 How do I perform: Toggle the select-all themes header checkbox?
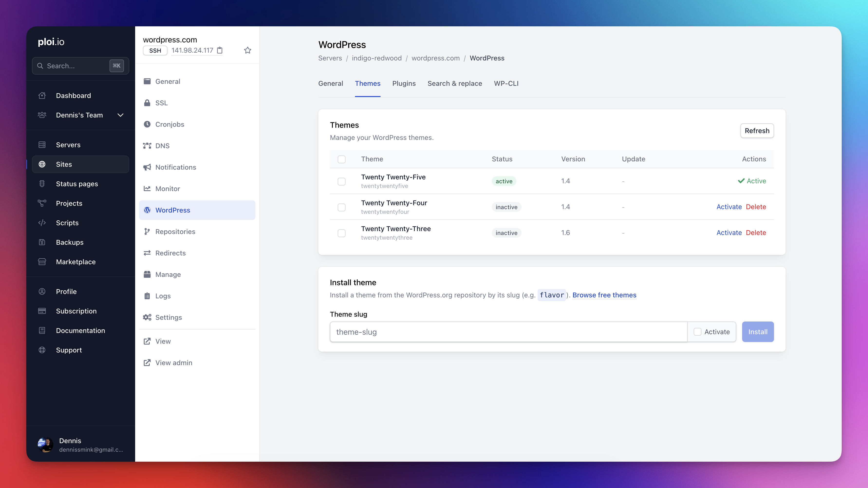coord(341,159)
